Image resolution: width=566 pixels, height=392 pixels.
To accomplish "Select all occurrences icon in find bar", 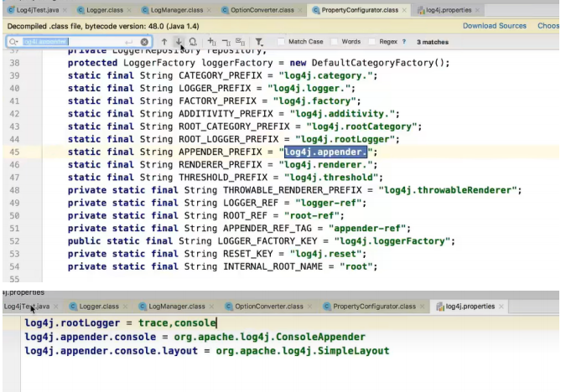I will pyautogui.click(x=240, y=42).
